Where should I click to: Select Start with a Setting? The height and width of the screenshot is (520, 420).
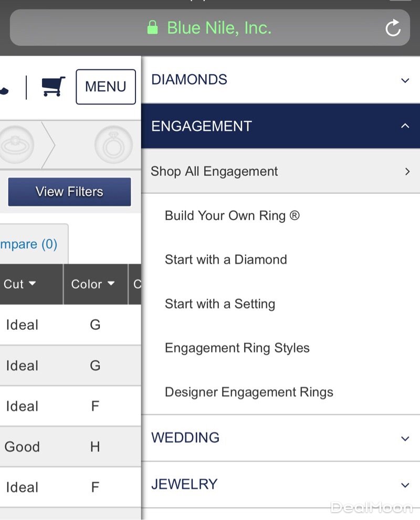click(x=219, y=304)
